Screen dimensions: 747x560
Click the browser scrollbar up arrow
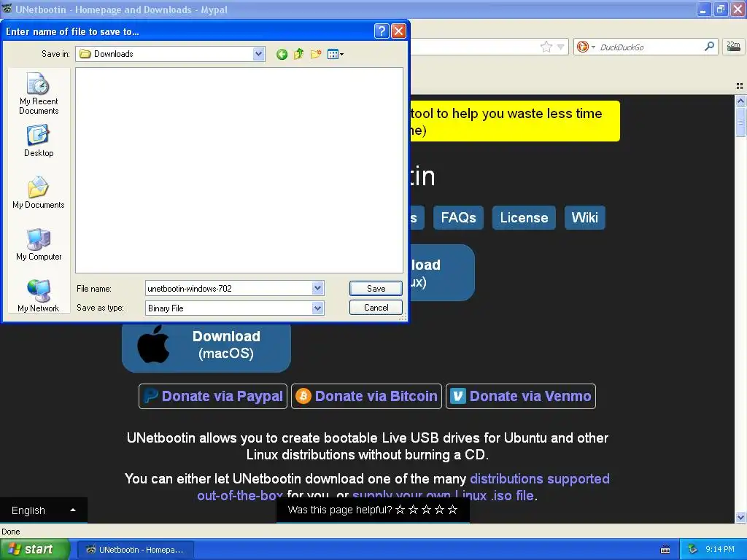(740, 101)
